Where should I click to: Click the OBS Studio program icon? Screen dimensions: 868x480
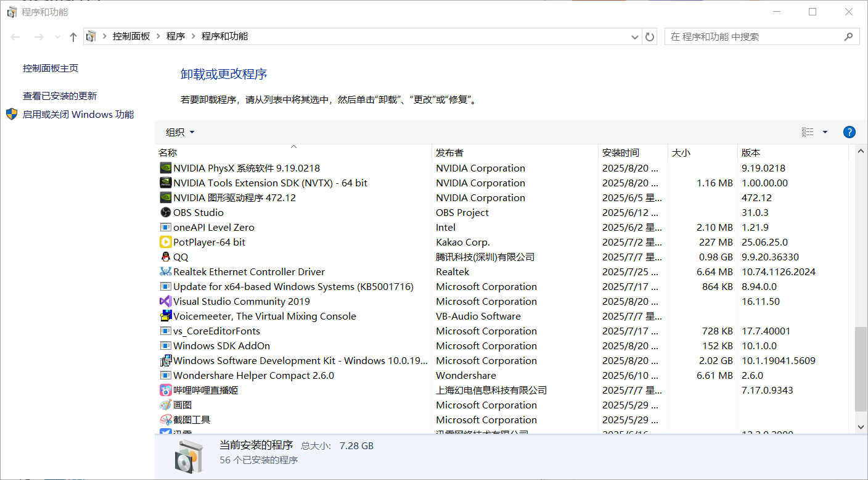165,212
